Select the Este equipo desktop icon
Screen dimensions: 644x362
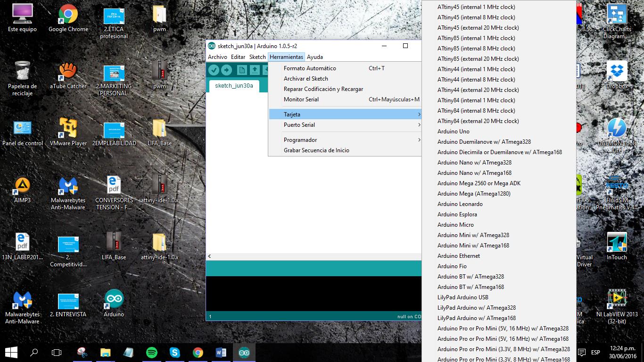pyautogui.click(x=22, y=18)
